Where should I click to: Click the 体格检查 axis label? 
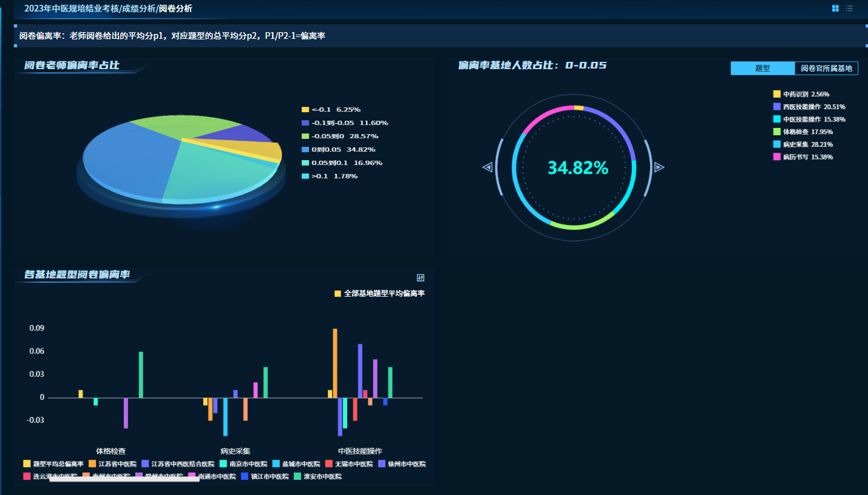pos(111,451)
